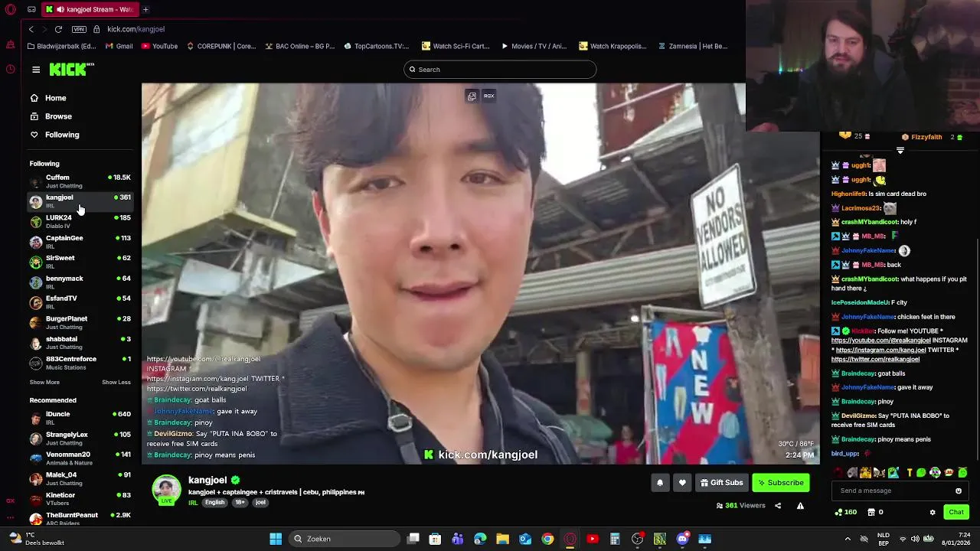Screen dimensions: 980x551
Task: Go back in browser navigation
Action: [x=31, y=29]
